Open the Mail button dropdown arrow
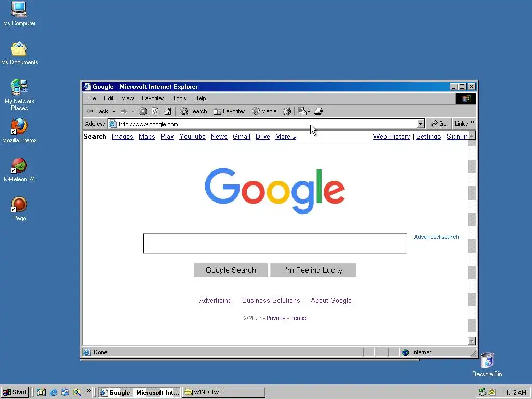This screenshot has height=399, width=532. [x=309, y=111]
